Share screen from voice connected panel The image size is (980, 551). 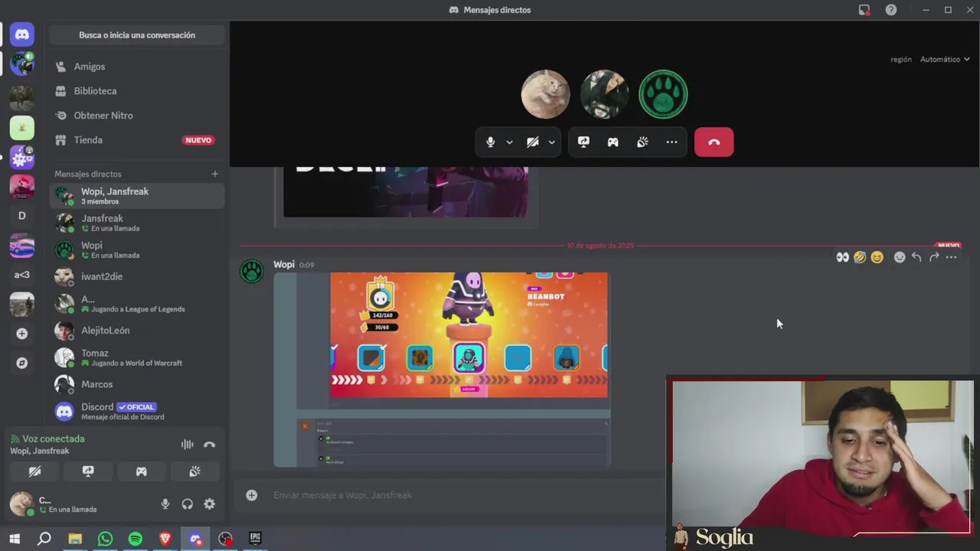pos(88,471)
